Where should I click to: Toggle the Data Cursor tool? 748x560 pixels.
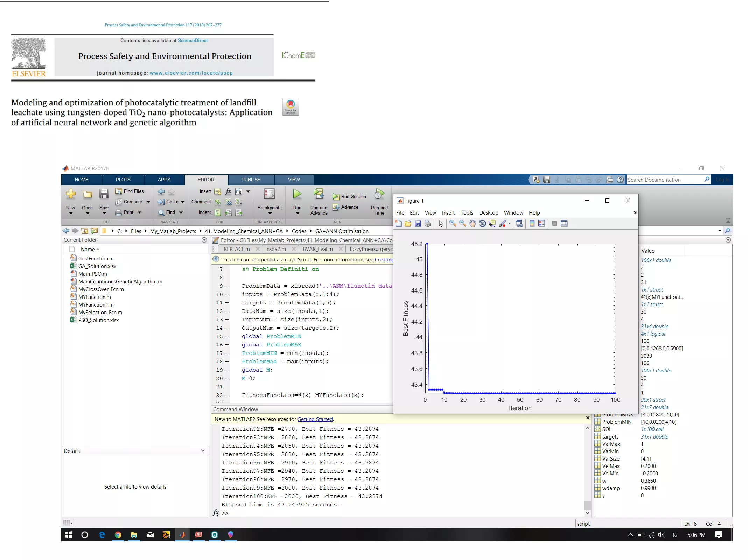coord(492,224)
